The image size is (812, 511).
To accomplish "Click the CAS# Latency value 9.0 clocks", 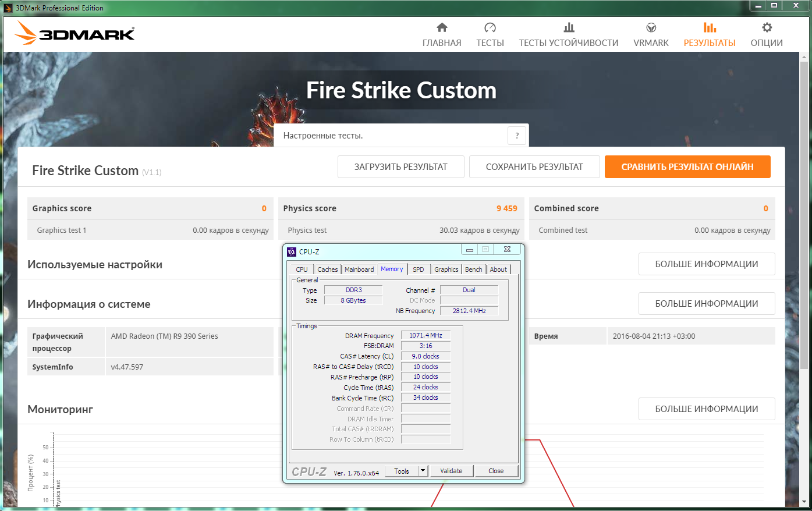I will (425, 356).
